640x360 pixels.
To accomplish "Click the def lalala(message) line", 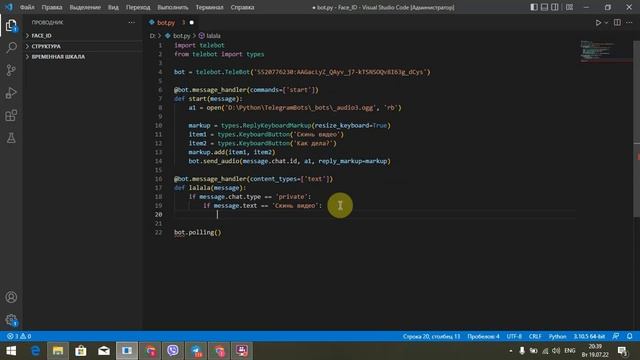I will [210, 188].
